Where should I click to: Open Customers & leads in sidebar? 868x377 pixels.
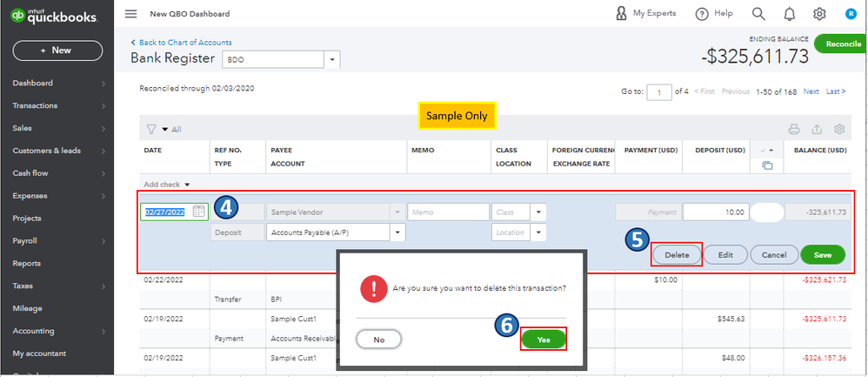(46, 151)
